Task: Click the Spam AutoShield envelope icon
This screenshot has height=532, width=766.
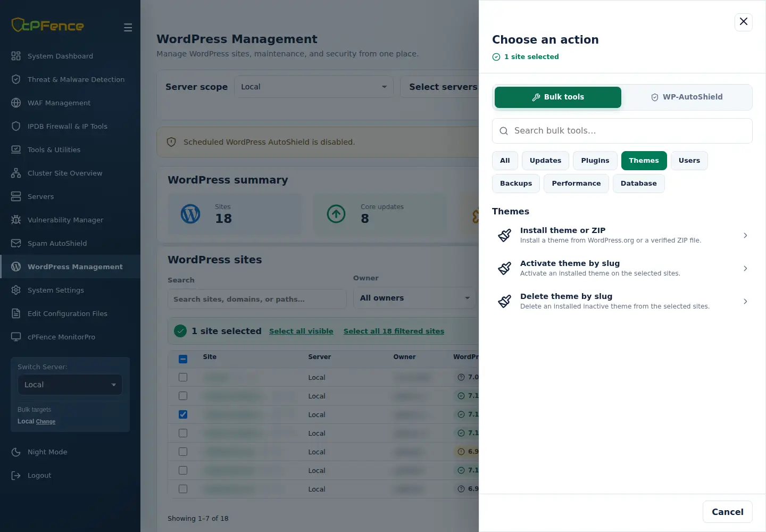Action: 16,243
